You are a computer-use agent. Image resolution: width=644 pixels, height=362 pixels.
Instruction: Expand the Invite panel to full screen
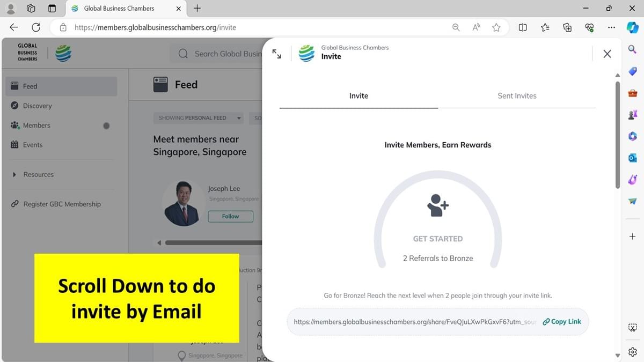point(277,54)
